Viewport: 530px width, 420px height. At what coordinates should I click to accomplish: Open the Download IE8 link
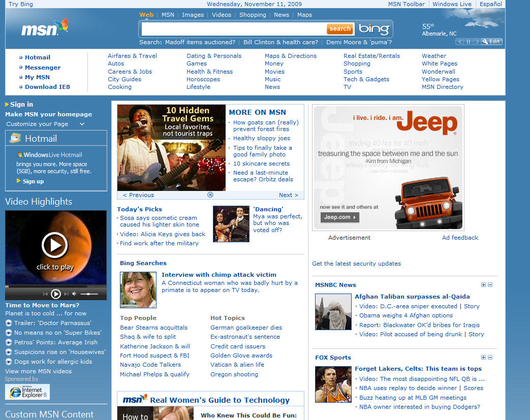47,87
